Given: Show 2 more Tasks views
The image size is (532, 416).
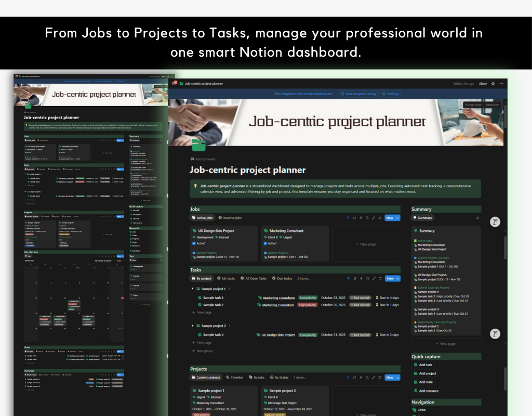Looking at the screenshot, I should 303,279.
